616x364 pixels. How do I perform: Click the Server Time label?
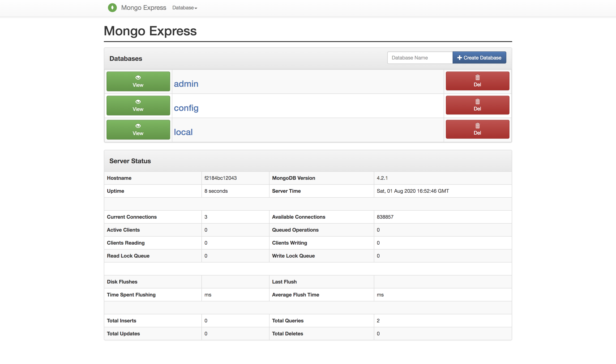(x=286, y=191)
